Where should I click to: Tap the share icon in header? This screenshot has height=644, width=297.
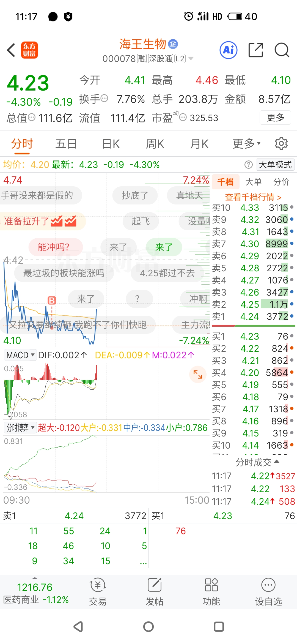click(256, 50)
